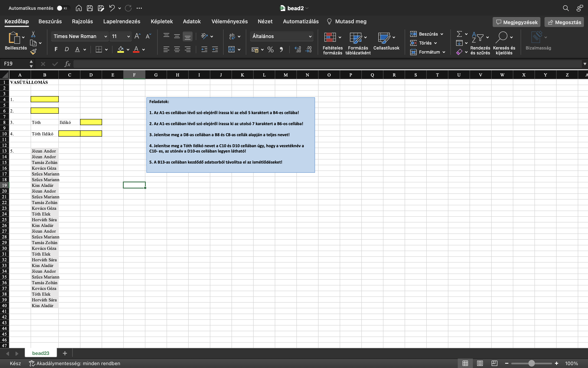Screen dimensions: 588x368
Task: Click the Cut scissors icon
Action: tap(33, 34)
